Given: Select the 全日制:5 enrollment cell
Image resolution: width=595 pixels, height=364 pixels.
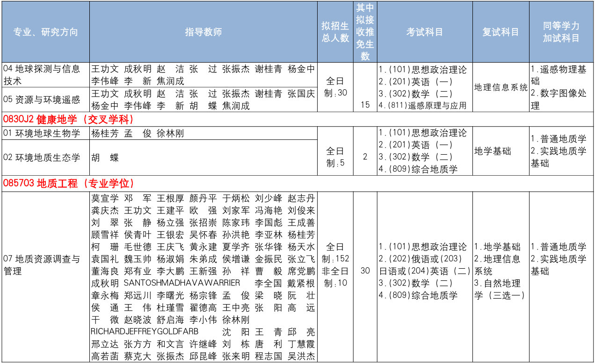Looking at the screenshot, I should (x=335, y=157).
